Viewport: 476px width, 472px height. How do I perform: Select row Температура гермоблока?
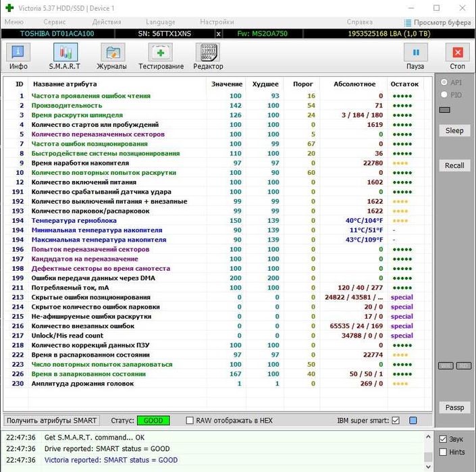click(217, 221)
